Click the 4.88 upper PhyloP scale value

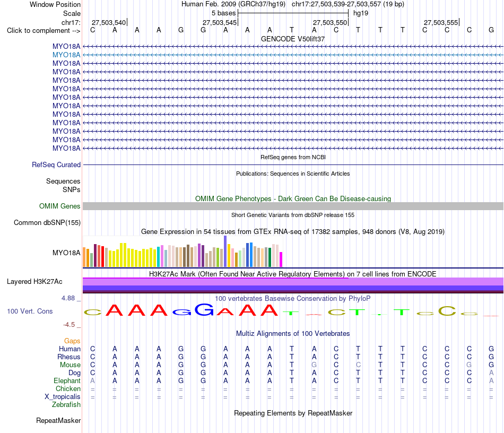coord(68,298)
